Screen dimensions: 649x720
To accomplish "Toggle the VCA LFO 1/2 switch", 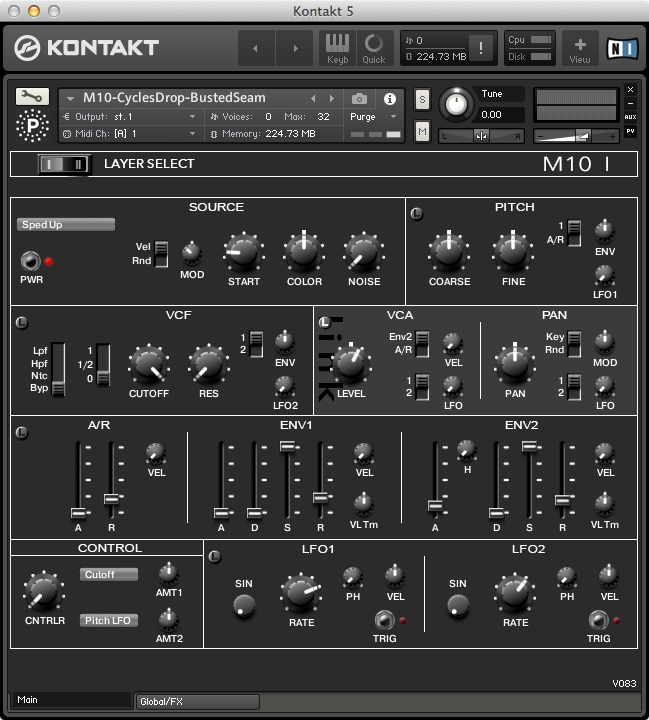I will [422, 387].
